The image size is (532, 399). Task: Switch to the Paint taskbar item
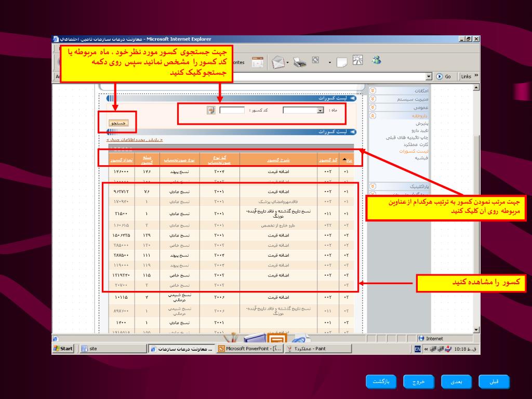[318, 349]
